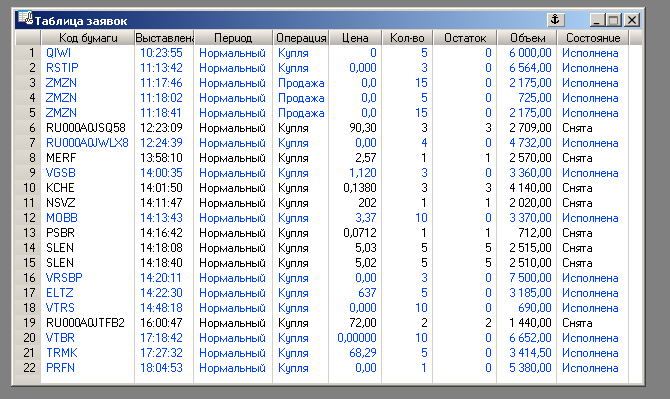Select the RU000A0JTFB2 security code

pos(85,323)
